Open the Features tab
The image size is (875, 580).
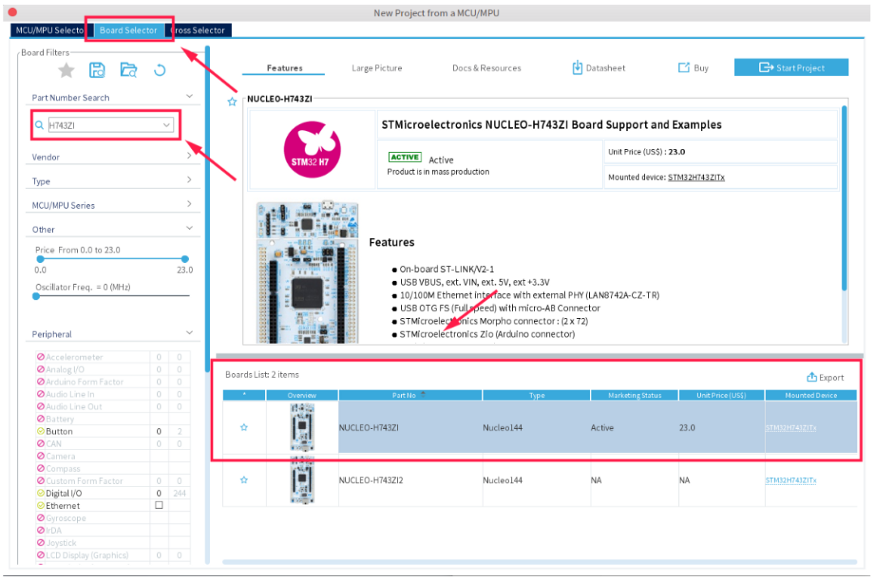[284, 68]
